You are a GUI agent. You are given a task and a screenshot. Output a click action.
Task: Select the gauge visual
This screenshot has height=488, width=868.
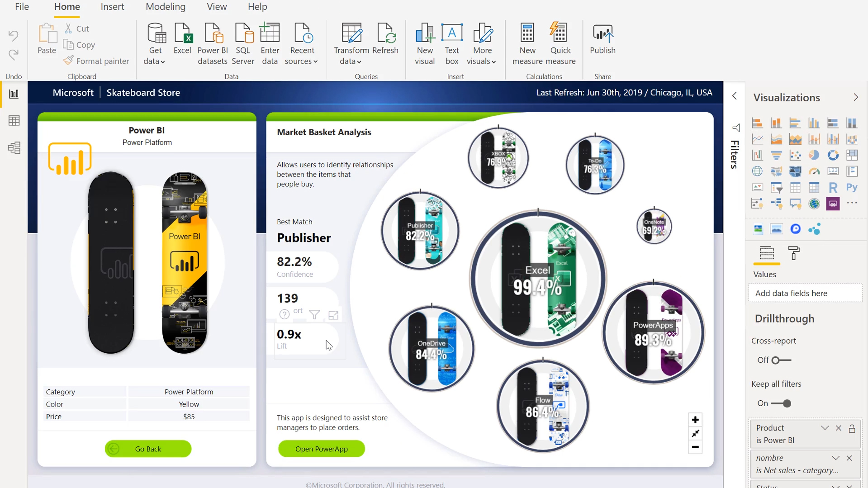coord(814,171)
